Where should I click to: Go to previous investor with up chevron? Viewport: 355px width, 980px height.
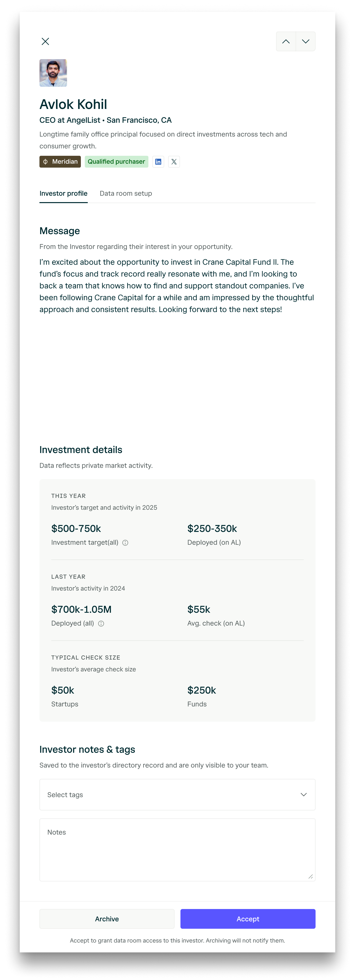pyautogui.click(x=286, y=41)
